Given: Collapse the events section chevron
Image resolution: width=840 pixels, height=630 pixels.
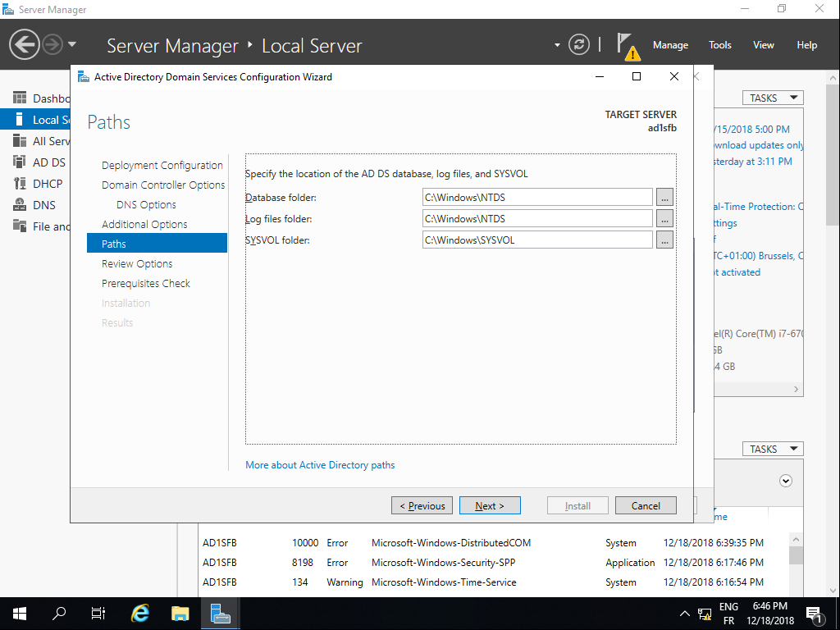Looking at the screenshot, I should (786, 481).
